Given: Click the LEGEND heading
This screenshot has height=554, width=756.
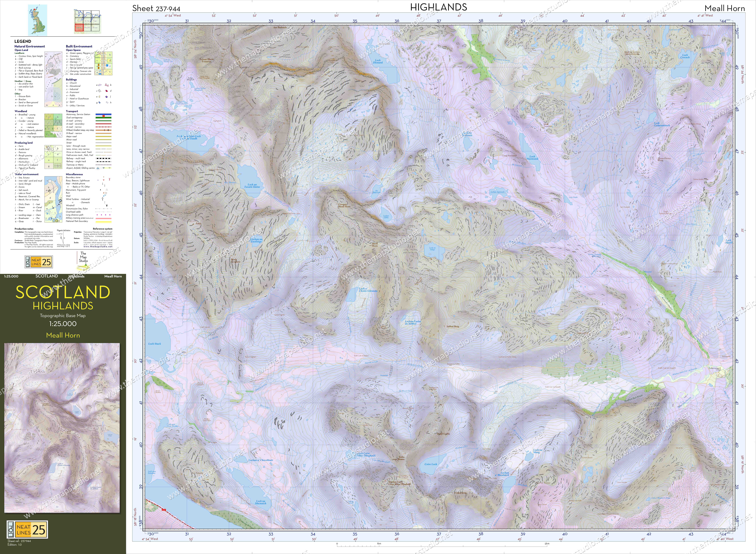Looking at the screenshot, I should pos(23,41).
